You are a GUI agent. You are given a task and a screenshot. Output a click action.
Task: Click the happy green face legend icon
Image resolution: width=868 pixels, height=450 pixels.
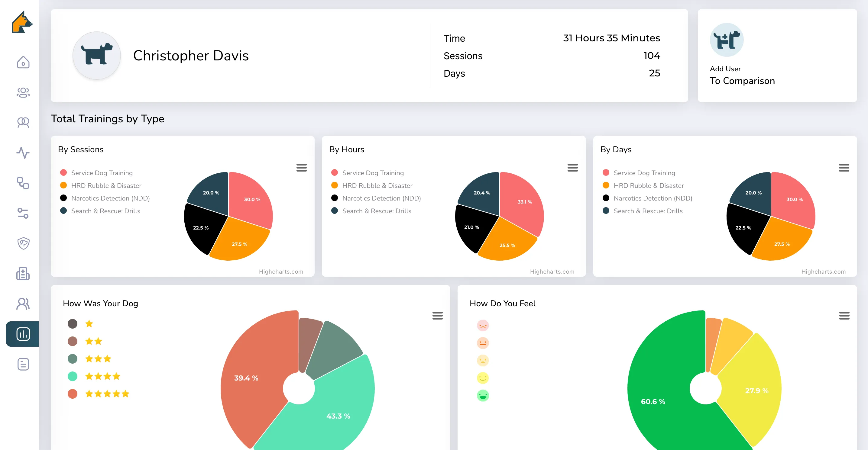(483, 395)
